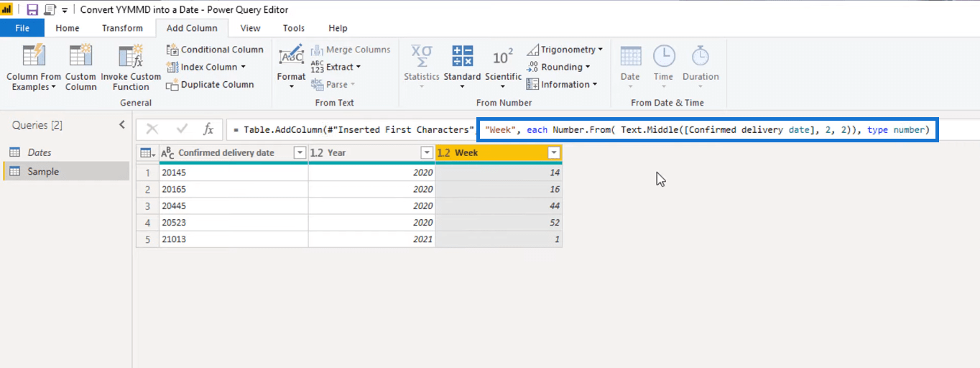Open the Time menu in ribbon
The height and width of the screenshot is (368, 980).
point(663,68)
